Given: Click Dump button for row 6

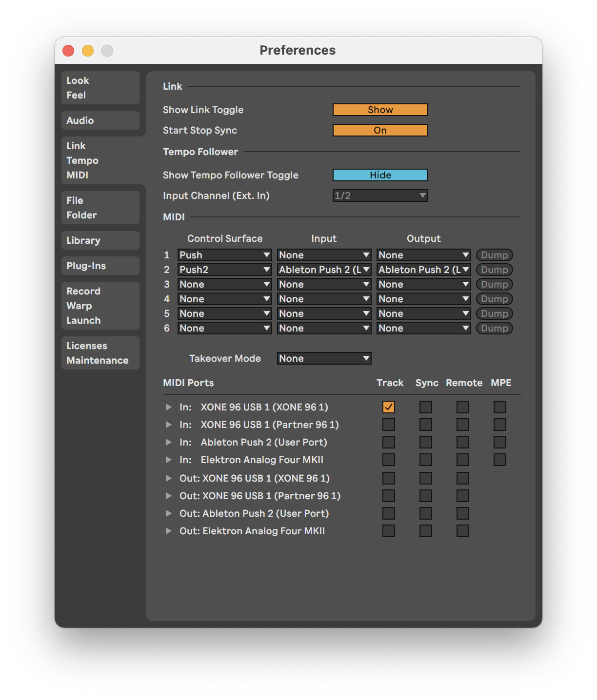Looking at the screenshot, I should (495, 328).
